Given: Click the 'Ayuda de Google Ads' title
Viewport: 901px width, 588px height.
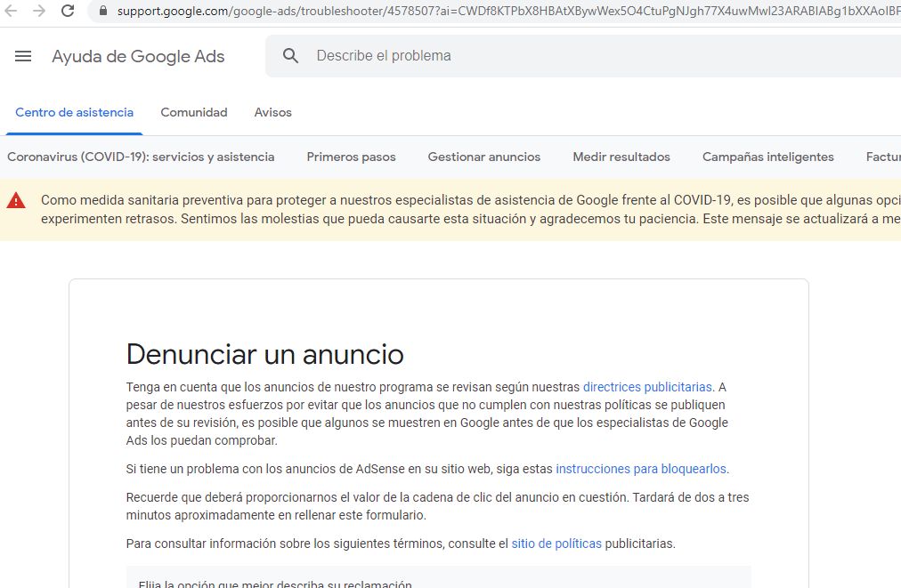Looking at the screenshot, I should click(x=138, y=57).
